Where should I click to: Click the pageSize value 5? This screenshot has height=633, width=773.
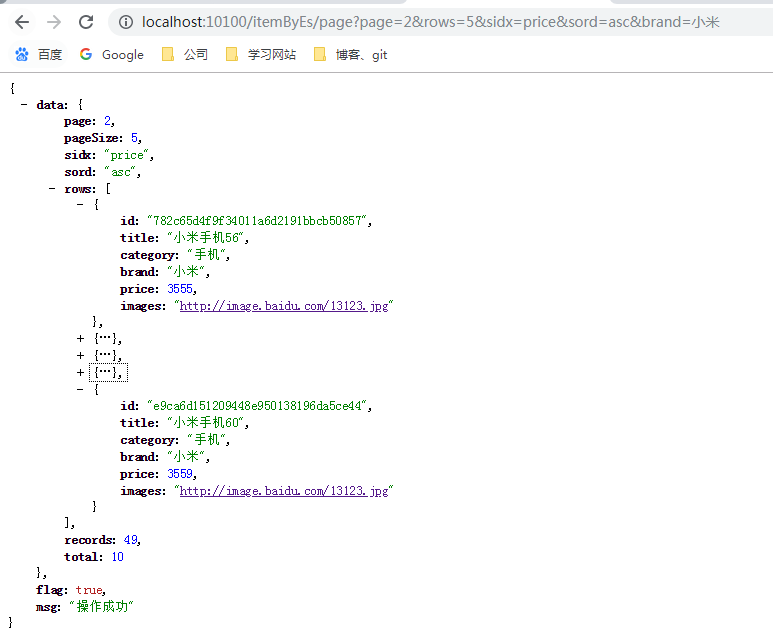(x=134, y=138)
